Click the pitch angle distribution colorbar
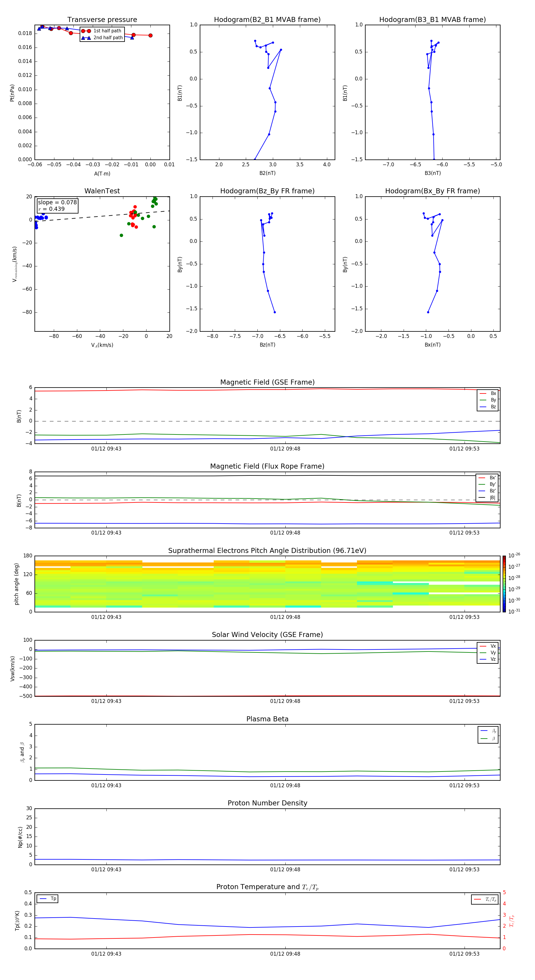This screenshot has height=980, width=535. (x=504, y=584)
